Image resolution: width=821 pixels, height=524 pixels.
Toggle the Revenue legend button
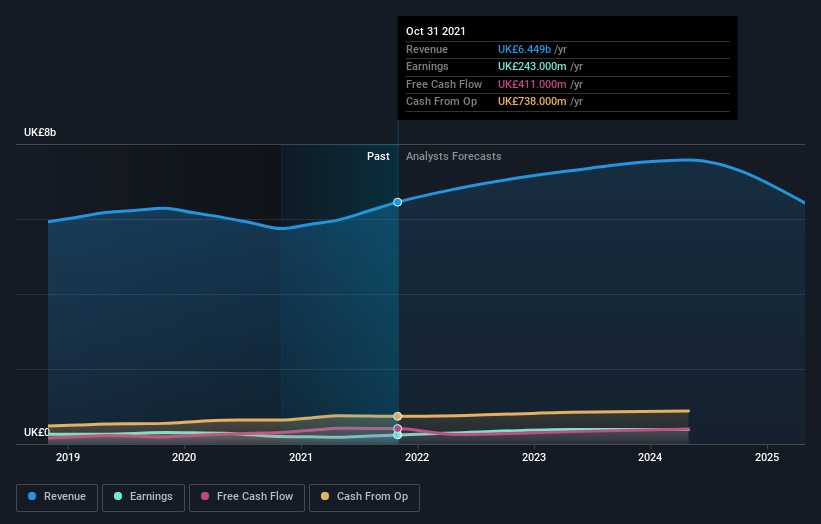57,497
